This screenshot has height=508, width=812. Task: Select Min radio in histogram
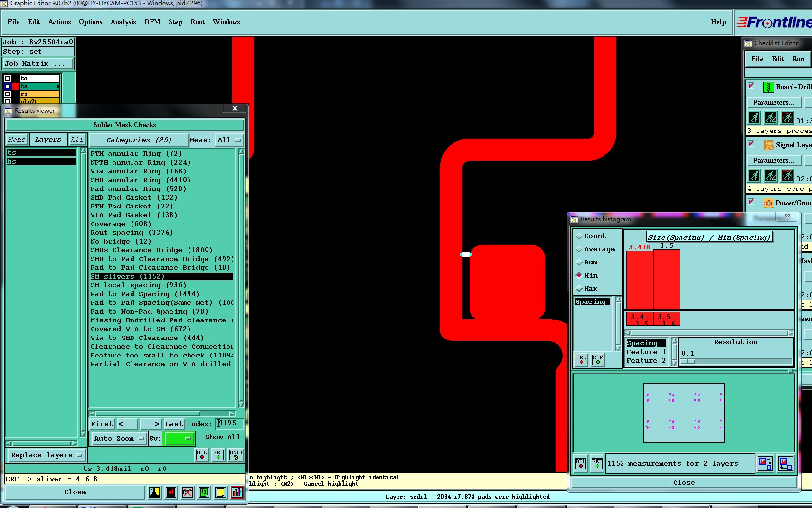click(579, 275)
